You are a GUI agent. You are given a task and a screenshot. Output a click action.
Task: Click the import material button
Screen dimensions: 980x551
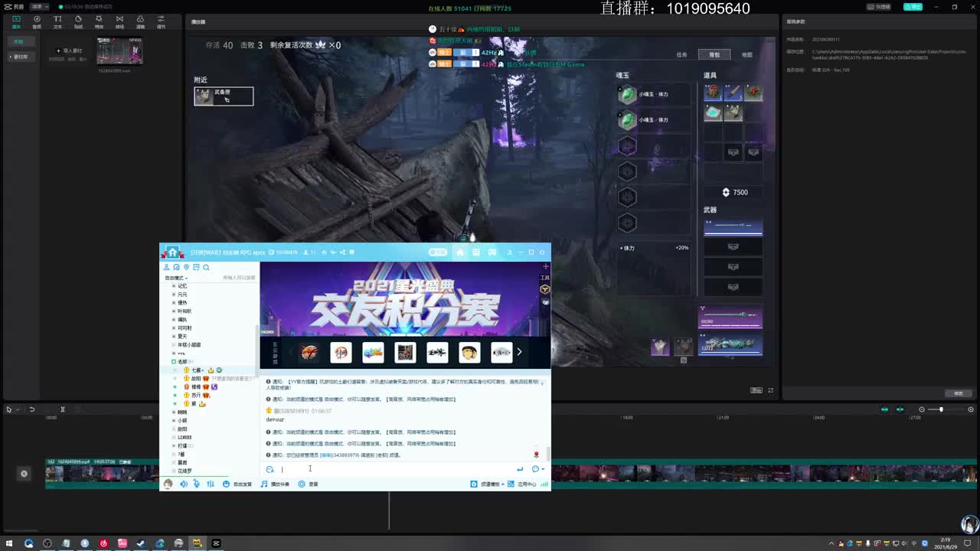click(70, 51)
